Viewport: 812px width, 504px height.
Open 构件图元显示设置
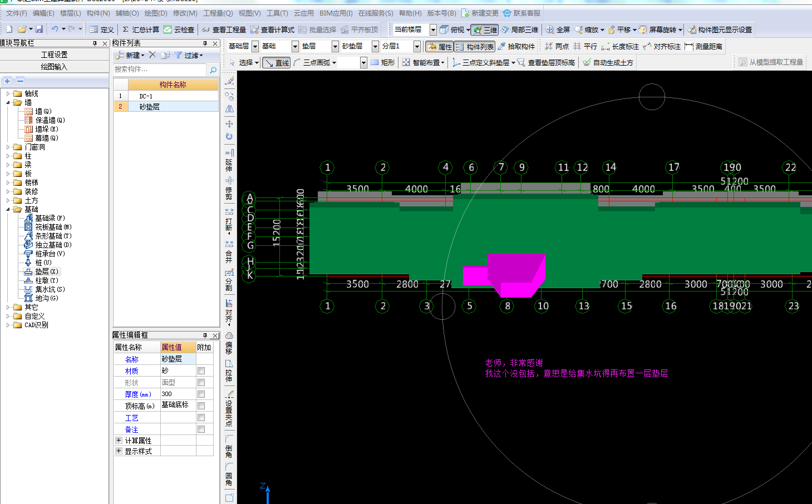pyautogui.click(x=720, y=29)
